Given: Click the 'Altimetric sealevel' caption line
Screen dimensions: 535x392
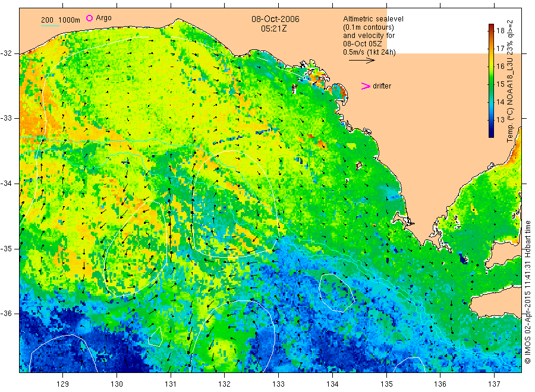Looking at the screenshot, I should 373,19.
